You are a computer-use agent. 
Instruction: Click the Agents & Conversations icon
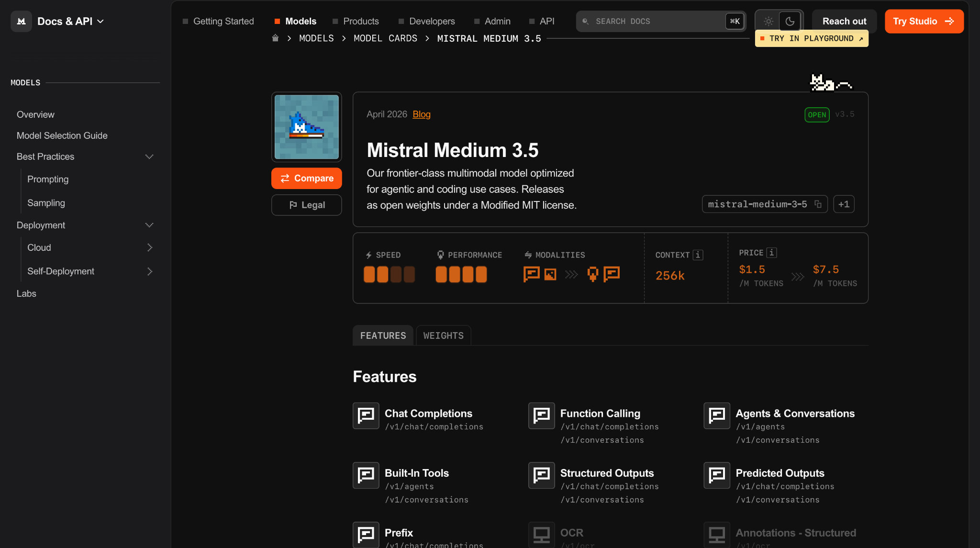[717, 416]
